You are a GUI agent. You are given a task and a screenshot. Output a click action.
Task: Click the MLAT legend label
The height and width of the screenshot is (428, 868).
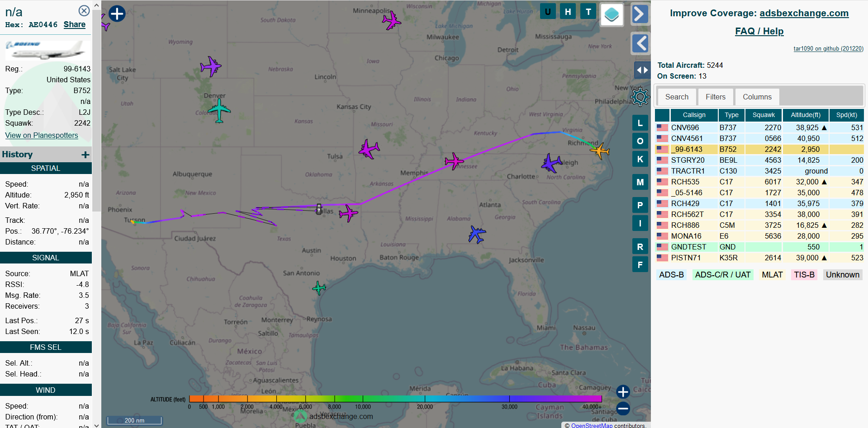pyautogui.click(x=772, y=274)
